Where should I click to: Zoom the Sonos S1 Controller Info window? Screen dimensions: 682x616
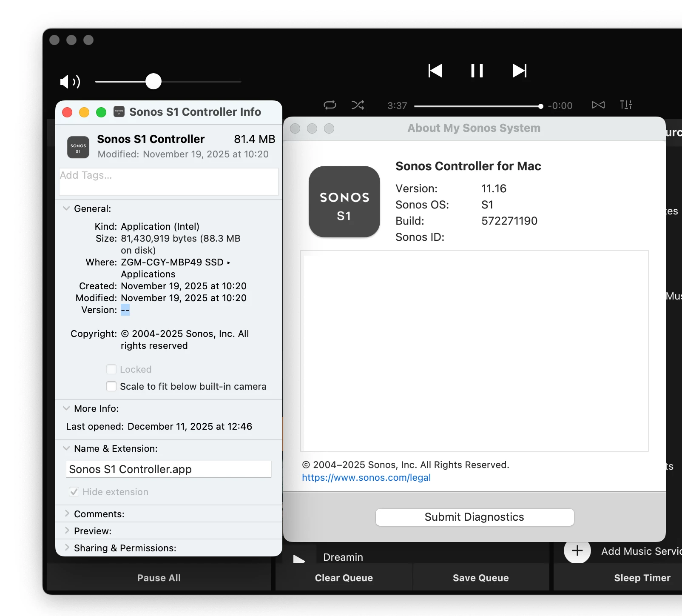[x=101, y=112]
